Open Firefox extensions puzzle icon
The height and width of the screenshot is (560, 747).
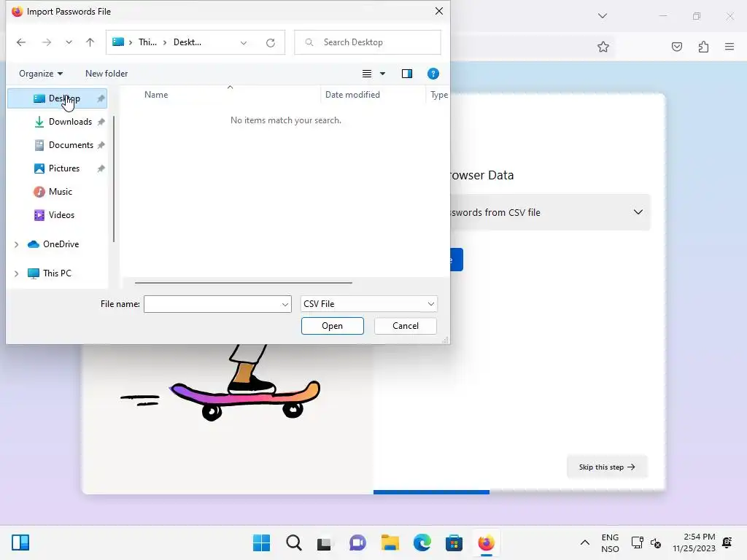coord(703,47)
